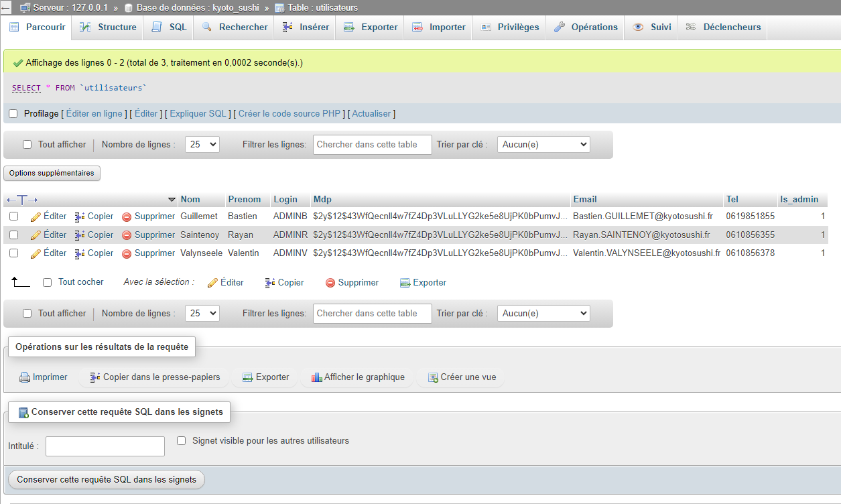
Task: Click the Copier icon in Saintenoy row
Action: pos(80,235)
